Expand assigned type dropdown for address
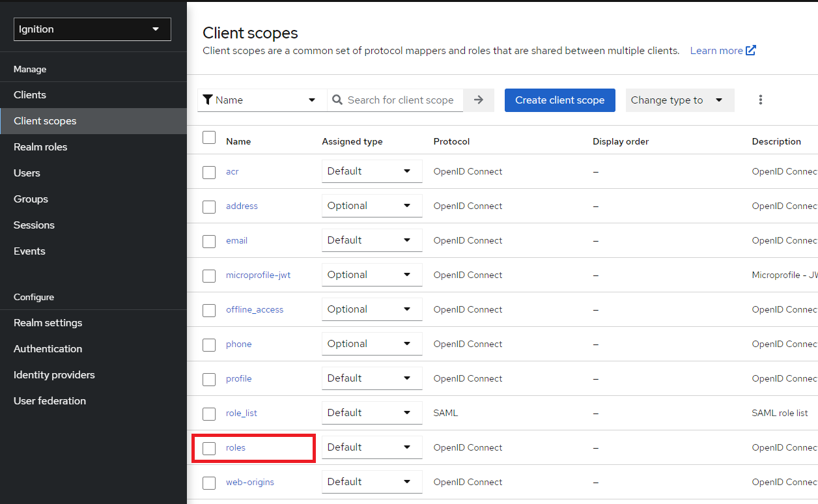 [372, 206]
